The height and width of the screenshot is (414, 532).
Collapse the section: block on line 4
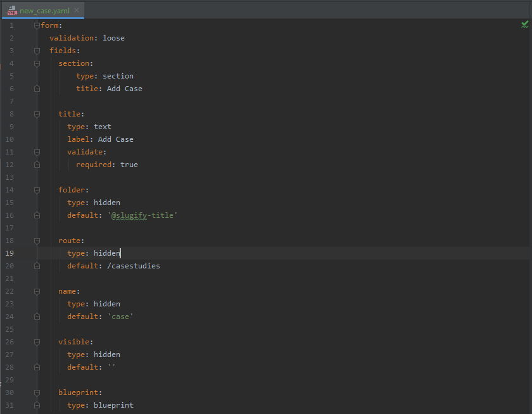37,63
